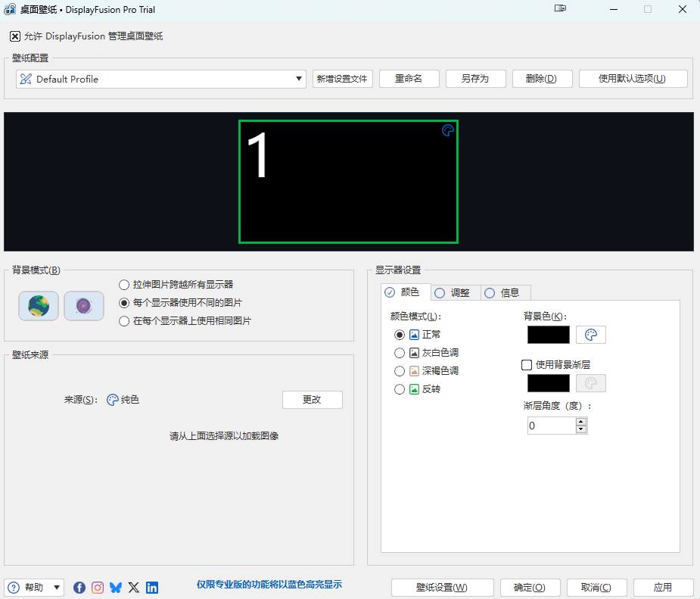
Task: Click the purple swirl background mode icon
Action: [x=84, y=306]
